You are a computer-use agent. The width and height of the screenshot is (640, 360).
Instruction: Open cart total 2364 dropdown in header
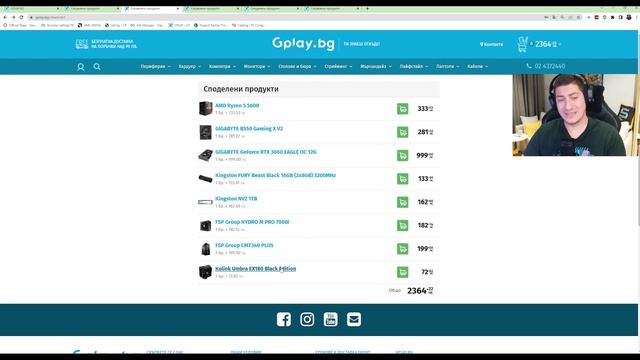(x=548, y=44)
